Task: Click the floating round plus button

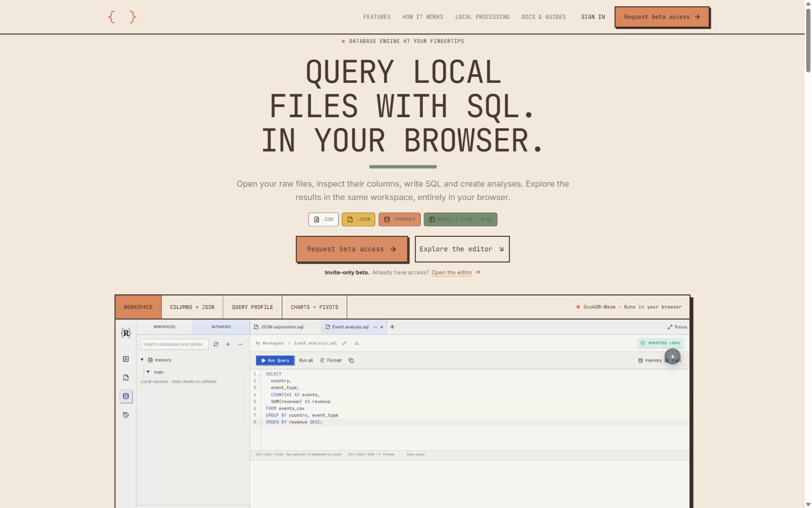Action: pyautogui.click(x=673, y=356)
